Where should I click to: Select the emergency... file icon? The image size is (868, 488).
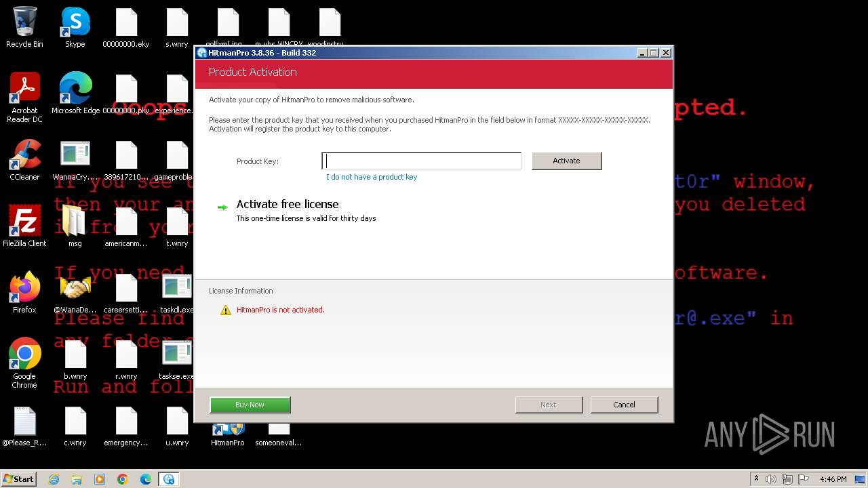(126, 426)
